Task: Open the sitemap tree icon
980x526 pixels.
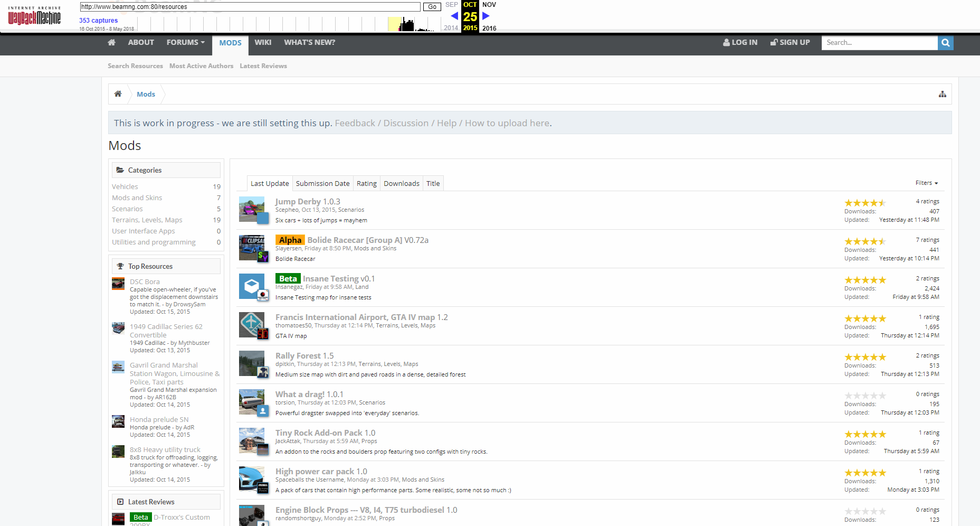Action: point(942,95)
